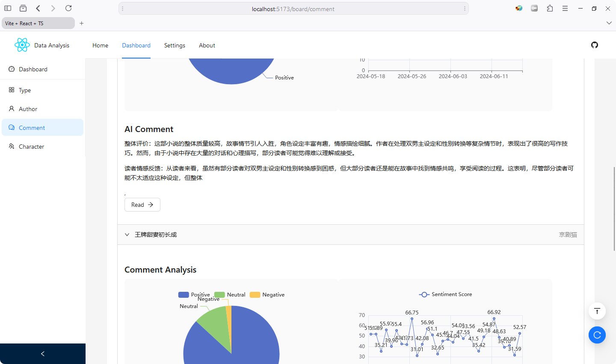The height and width of the screenshot is (364, 616).
Task: Toggle Neutral series in pie legend
Action: pyautogui.click(x=230, y=294)
